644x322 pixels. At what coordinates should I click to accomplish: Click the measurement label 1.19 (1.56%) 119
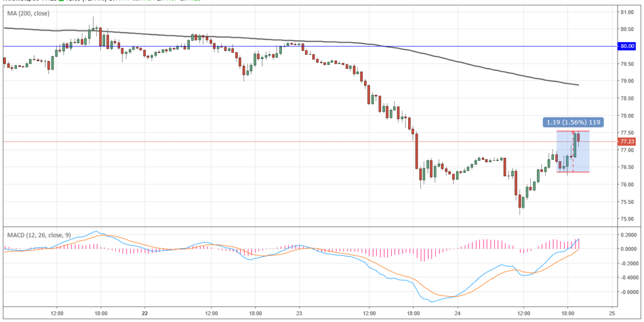coord(574,122)
